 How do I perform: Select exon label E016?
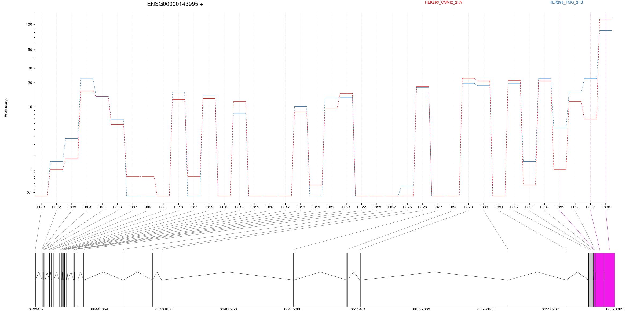pyautogui.click(x=270, y=207)
